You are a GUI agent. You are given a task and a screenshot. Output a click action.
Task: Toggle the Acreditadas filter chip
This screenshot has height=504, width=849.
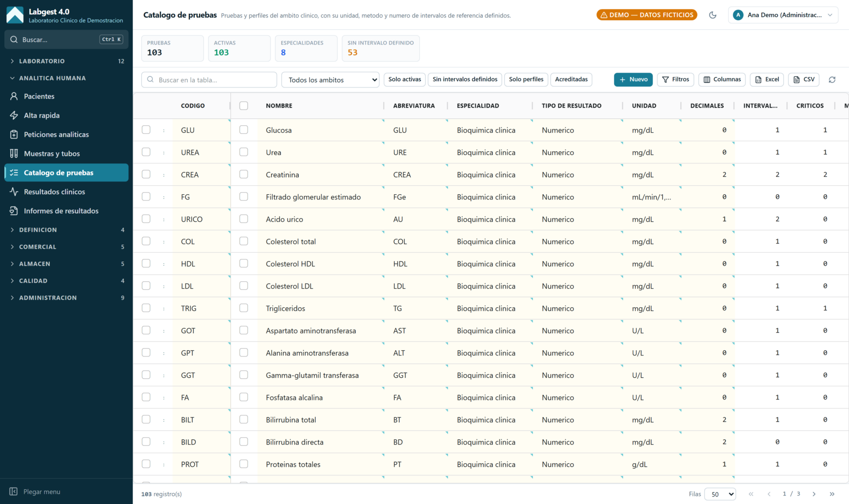point(571,80)
